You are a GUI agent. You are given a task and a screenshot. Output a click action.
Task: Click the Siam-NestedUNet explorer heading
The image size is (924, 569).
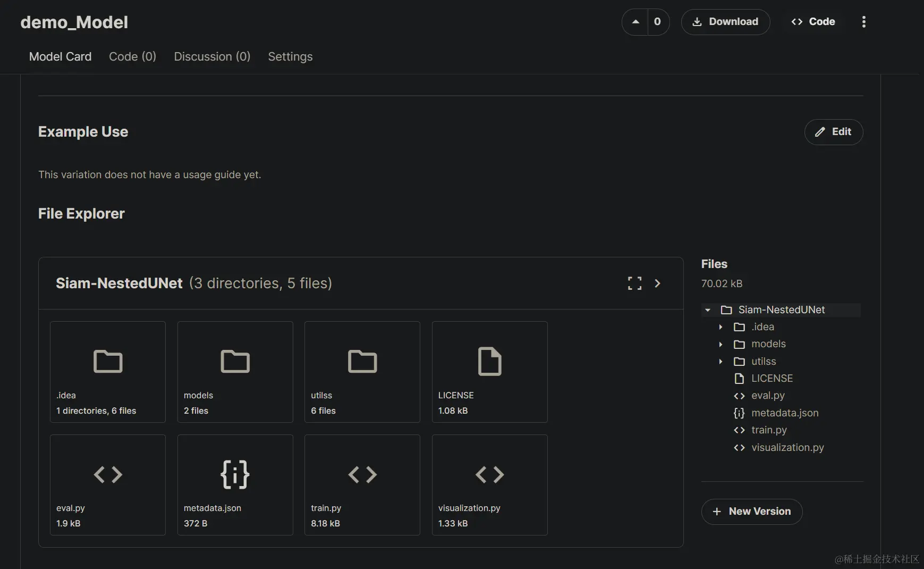119,283
